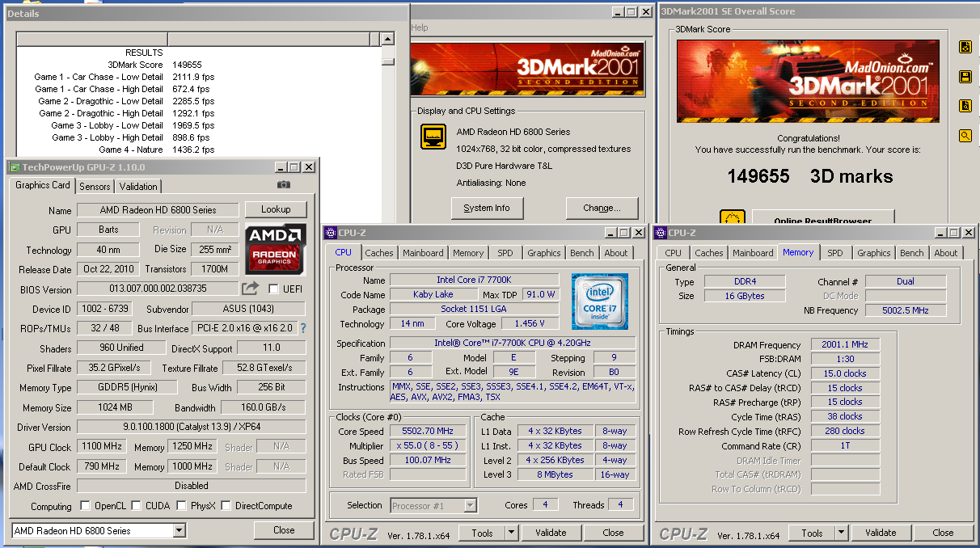
Task: Click the Change... button in 3DMark
Action: tap(602, 208)
